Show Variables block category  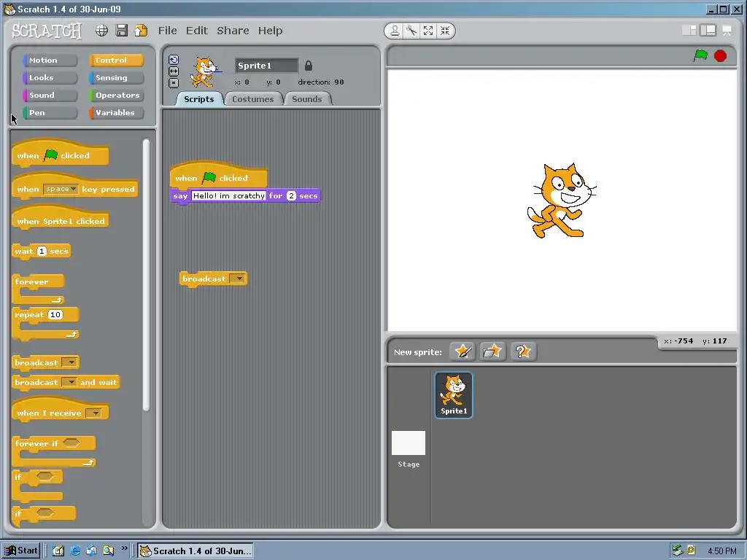[x=116, y=113]
